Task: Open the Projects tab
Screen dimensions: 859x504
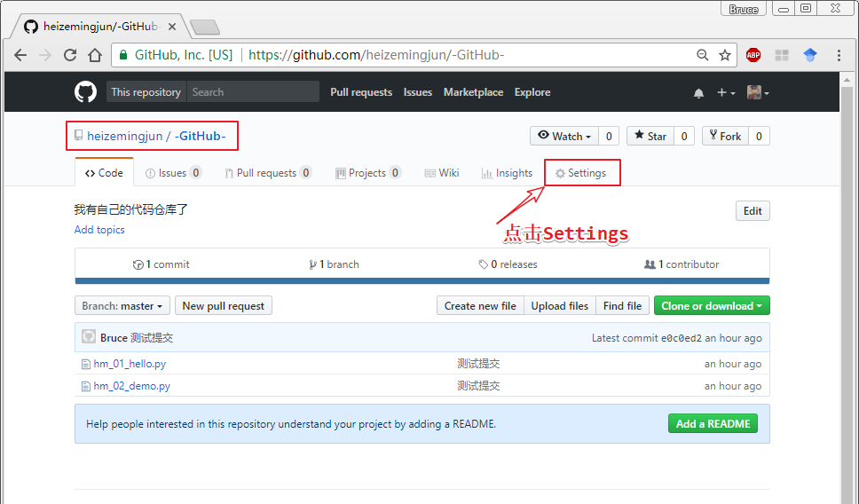Action: pos(368,172)
